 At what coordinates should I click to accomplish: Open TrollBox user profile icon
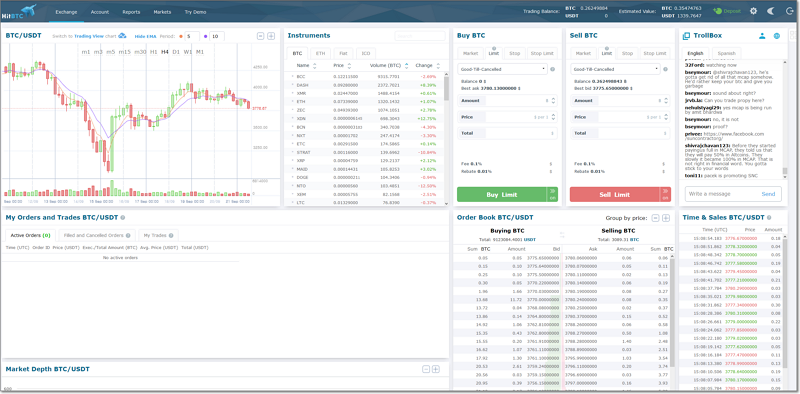(762, 36)
